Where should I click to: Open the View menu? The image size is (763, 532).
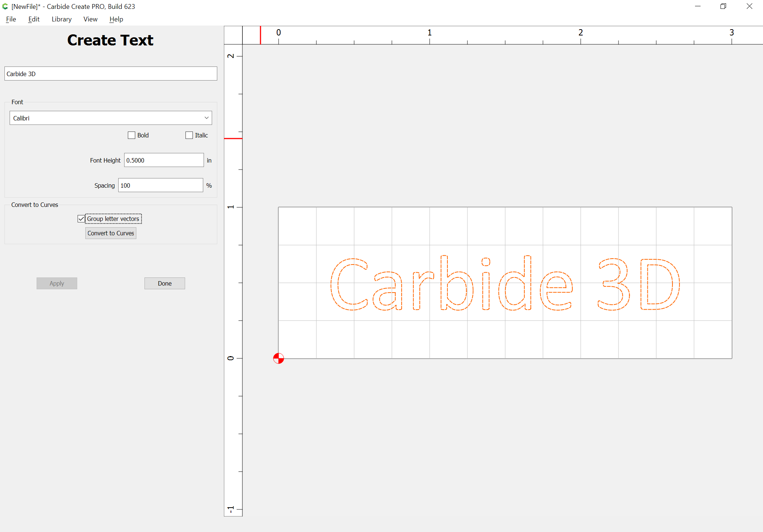[90, 19]
